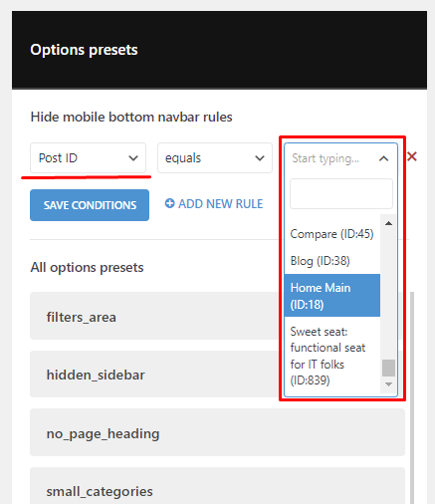This screenshot has width=435, height=504.
Task: Click the scrollbar up arrow in dropdown list
Action: (388, 223)
